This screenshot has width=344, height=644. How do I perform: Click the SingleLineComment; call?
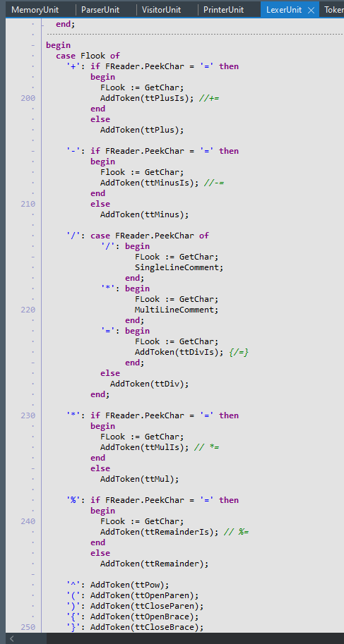click(x=179, y=267)
